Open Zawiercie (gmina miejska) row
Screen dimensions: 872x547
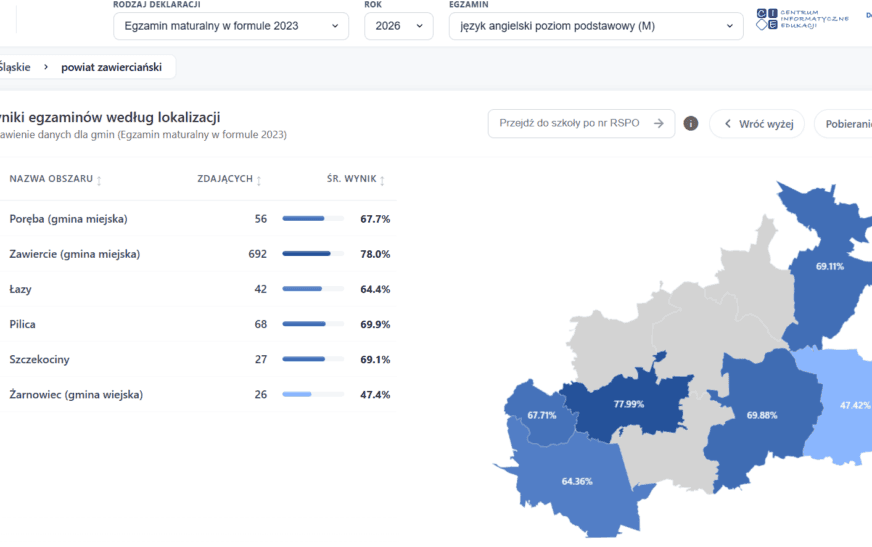(197, 254)
